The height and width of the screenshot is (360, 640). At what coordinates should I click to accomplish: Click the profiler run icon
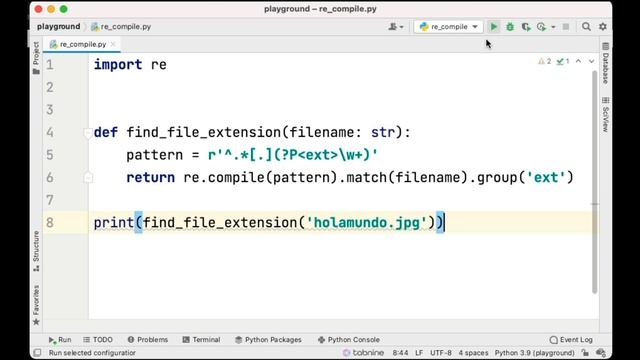pyautogui.click(x=542, y=27)
